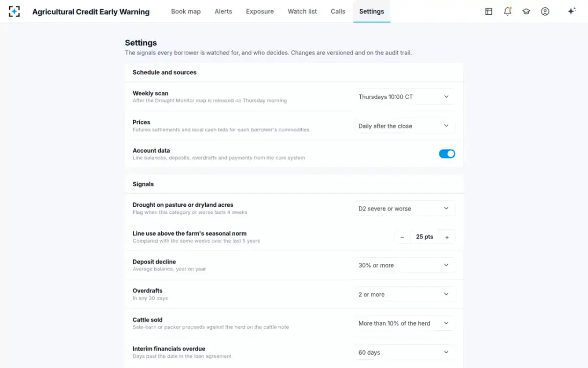588x368 pixels.
Task: Open the Drought category dropdown
Action: [404, 209]
